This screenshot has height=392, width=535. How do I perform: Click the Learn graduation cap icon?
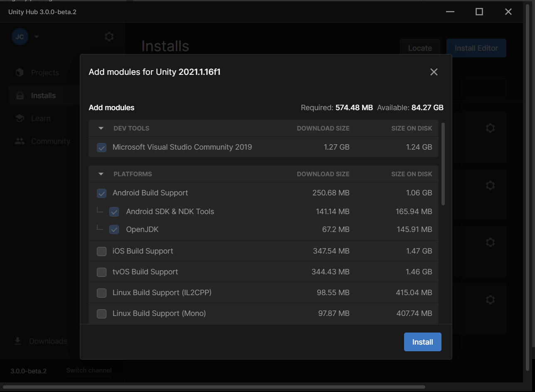pyautogui.click(x=20, y=118)
